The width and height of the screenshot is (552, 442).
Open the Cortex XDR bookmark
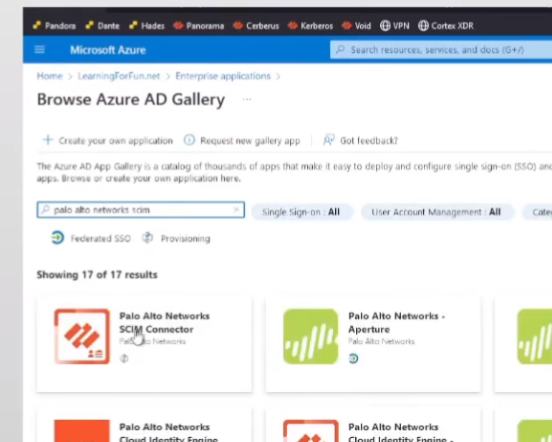point(446,26)
